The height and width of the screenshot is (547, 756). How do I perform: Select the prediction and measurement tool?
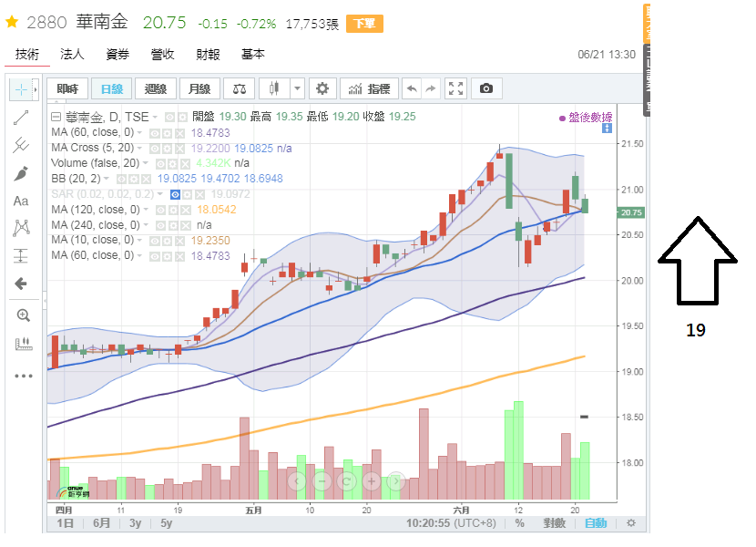coord(21,255)
